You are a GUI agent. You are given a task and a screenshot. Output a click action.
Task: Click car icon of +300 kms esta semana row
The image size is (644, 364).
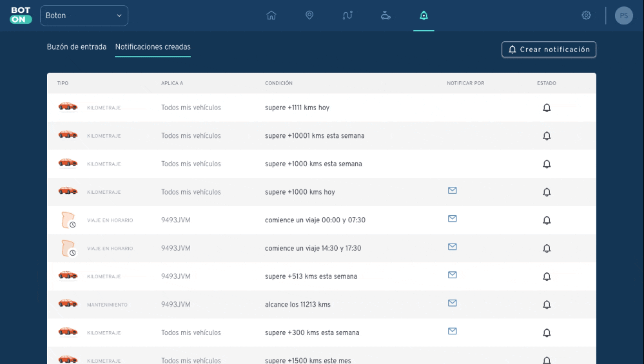click(x=68, y=332)
